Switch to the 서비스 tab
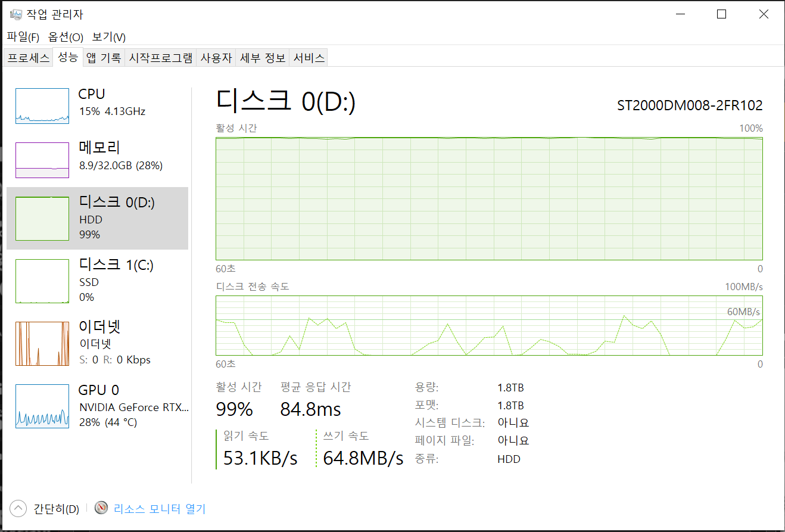This screenshot has width=785, height=532. pyautogui.click(x=309, y=58)
